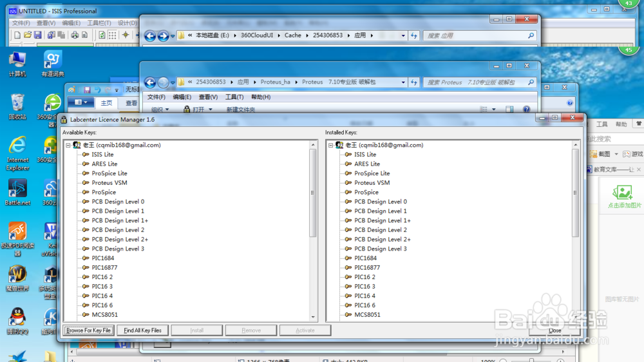Click Save icon in ISIS toolbar

point(38,35)
